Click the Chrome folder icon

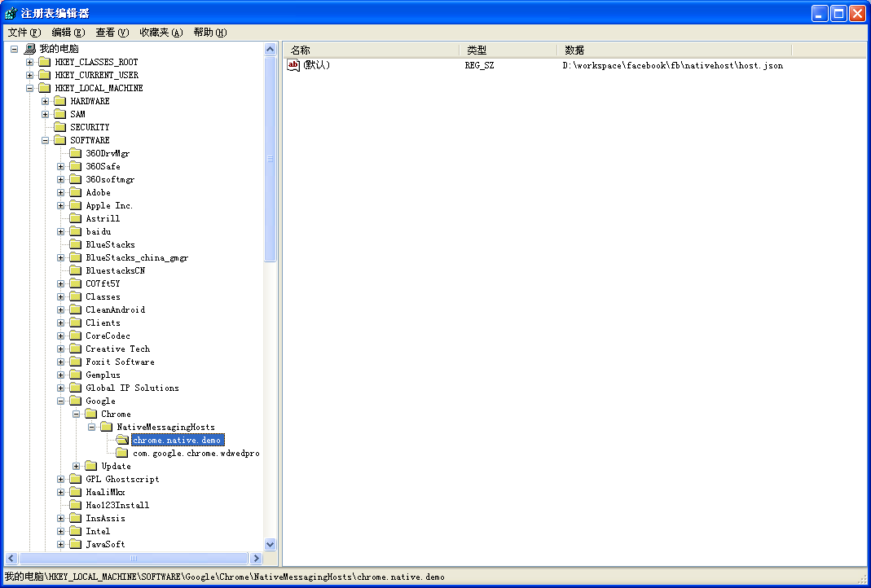[x=91, y=415]
